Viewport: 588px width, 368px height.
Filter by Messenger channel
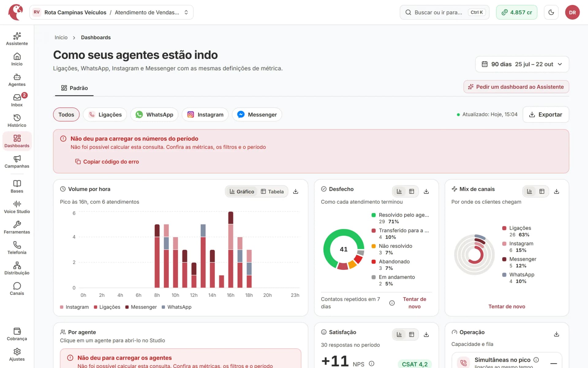coord(257,114)
